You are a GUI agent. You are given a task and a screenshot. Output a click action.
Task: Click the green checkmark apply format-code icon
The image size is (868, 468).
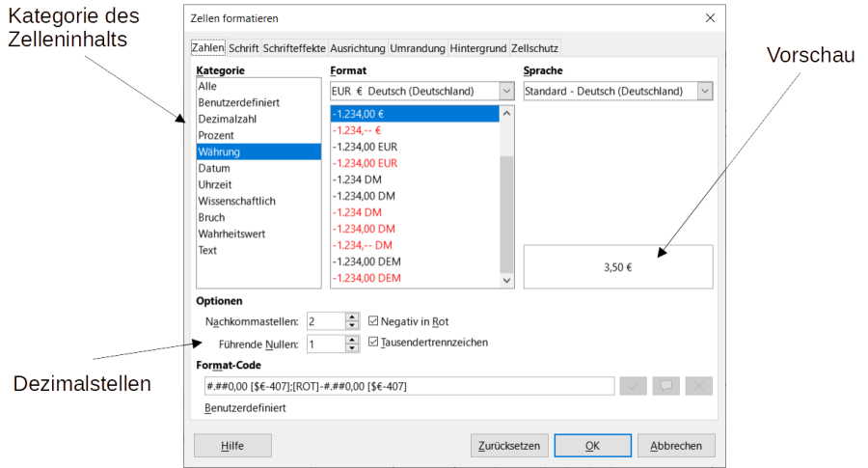(633, 386)
